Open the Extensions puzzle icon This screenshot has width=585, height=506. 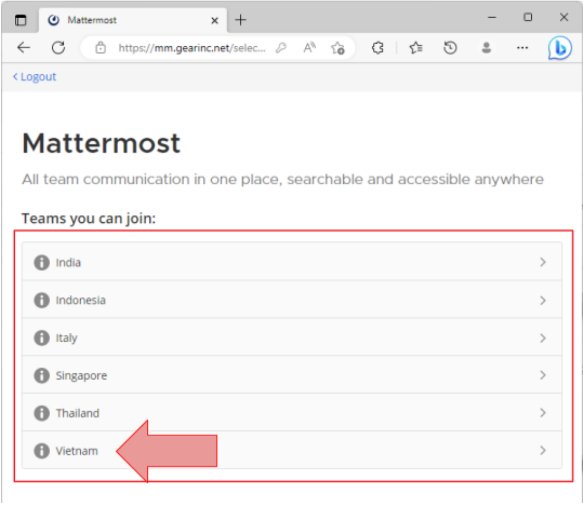[378, 48]
